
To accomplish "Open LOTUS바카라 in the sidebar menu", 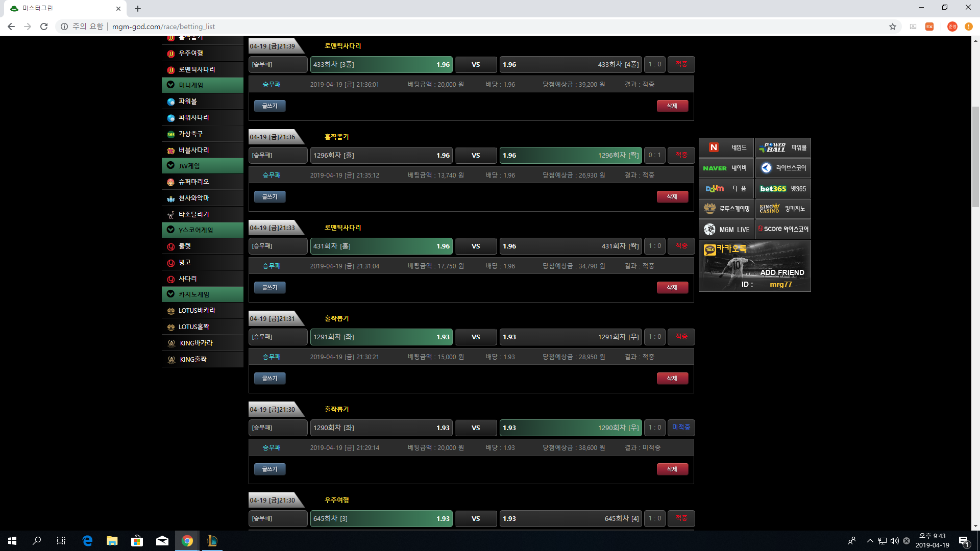I will click(197, 310).
